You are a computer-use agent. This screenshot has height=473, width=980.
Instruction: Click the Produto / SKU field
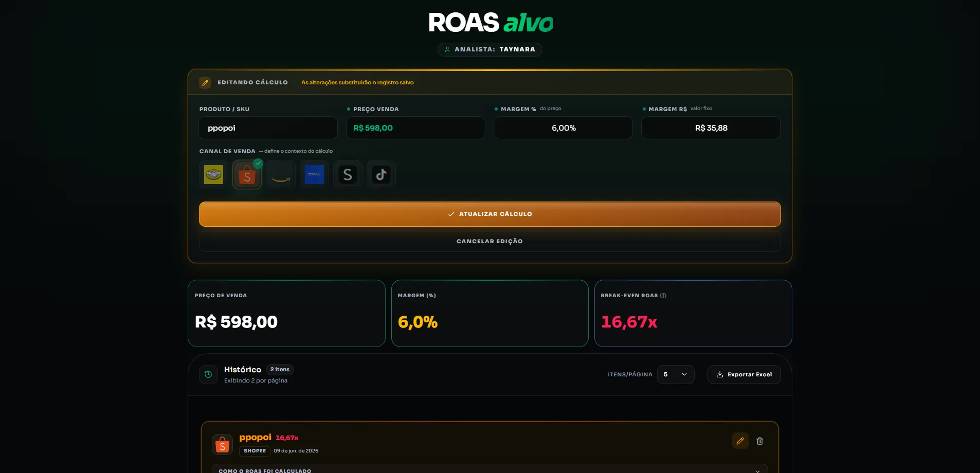point(268,128)
